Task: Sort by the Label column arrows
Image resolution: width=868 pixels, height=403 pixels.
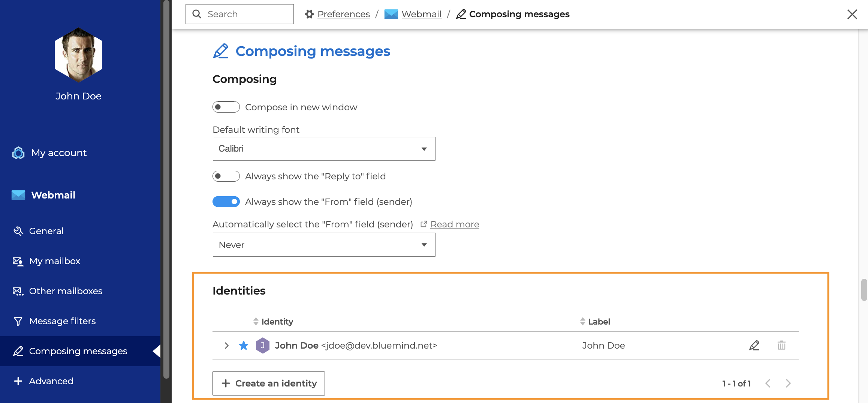Action: coord(582,322)
